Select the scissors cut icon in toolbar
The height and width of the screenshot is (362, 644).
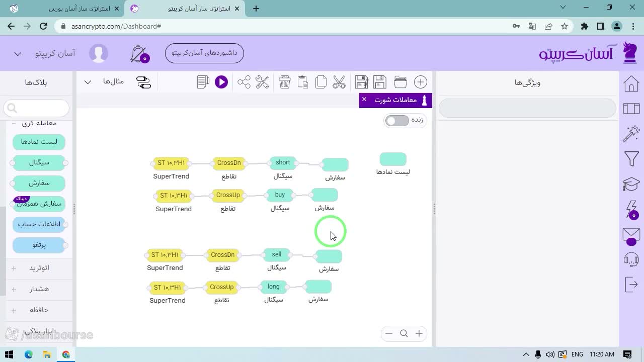tap(339, 82)
